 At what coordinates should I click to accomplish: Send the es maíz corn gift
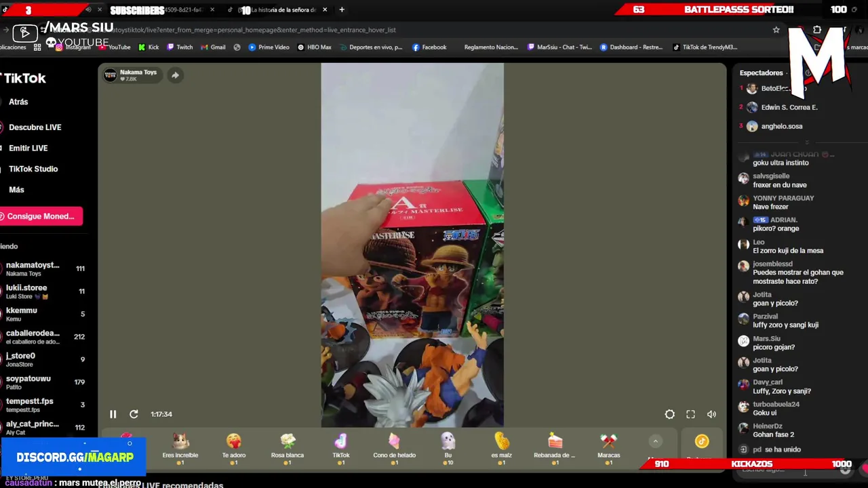(x=502, y=449)
